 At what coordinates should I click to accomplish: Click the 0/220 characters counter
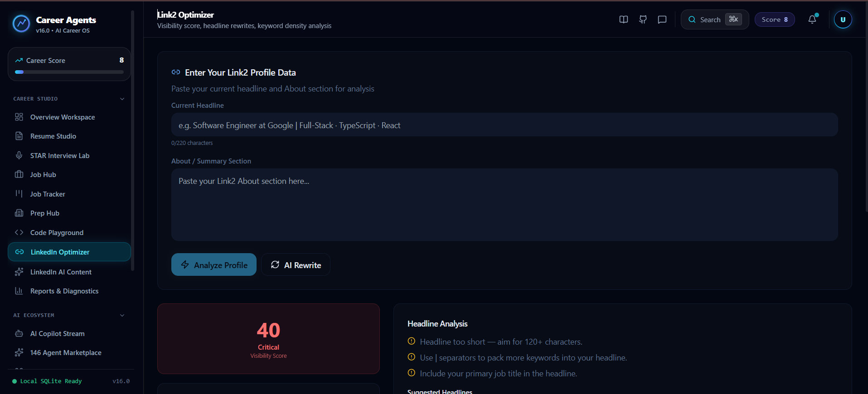pyautogui.click(x=192, y=143)
